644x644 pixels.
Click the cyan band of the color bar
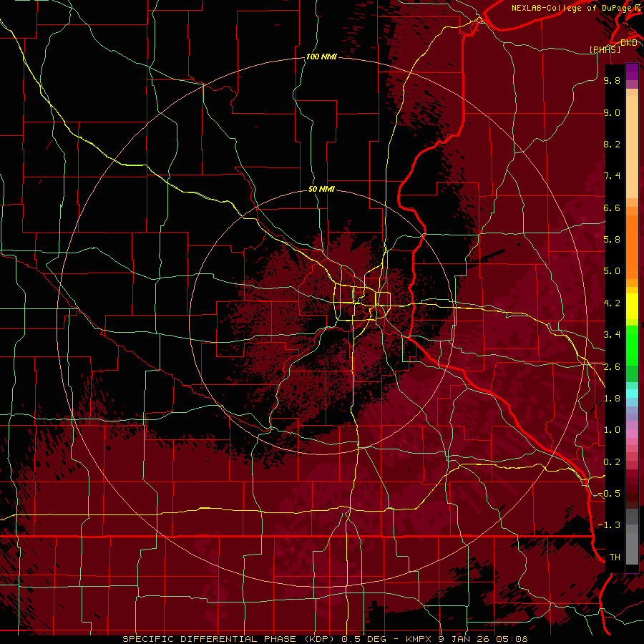632,394
